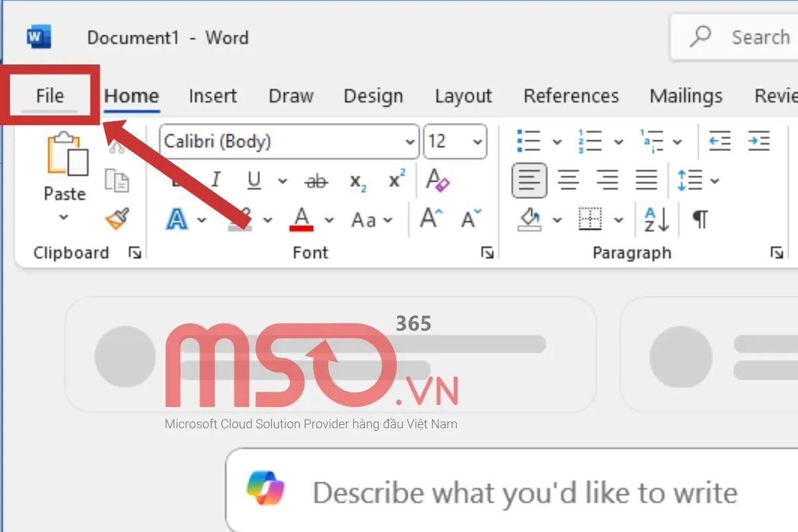Switch to the Insert tab

(213, 96)
